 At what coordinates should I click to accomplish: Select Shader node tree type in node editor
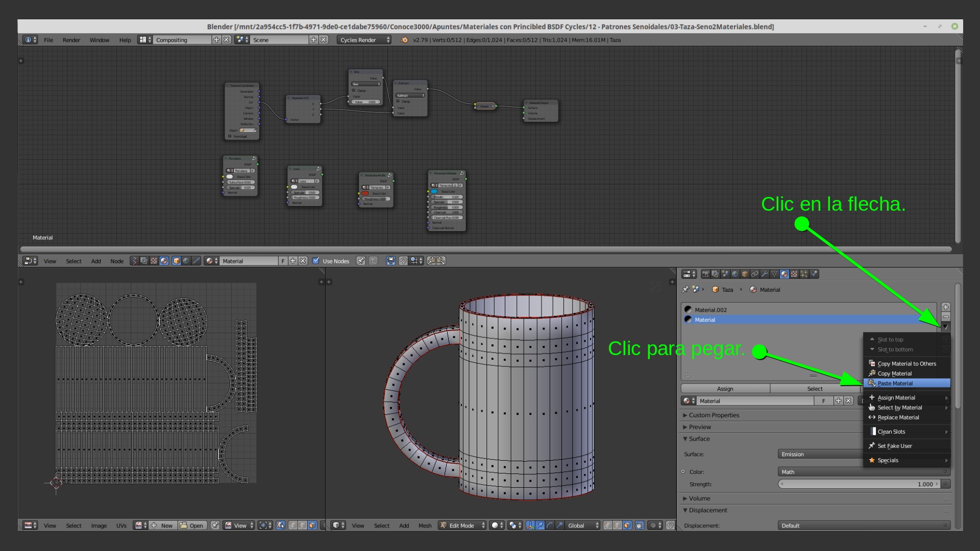(x=164, y=261)
